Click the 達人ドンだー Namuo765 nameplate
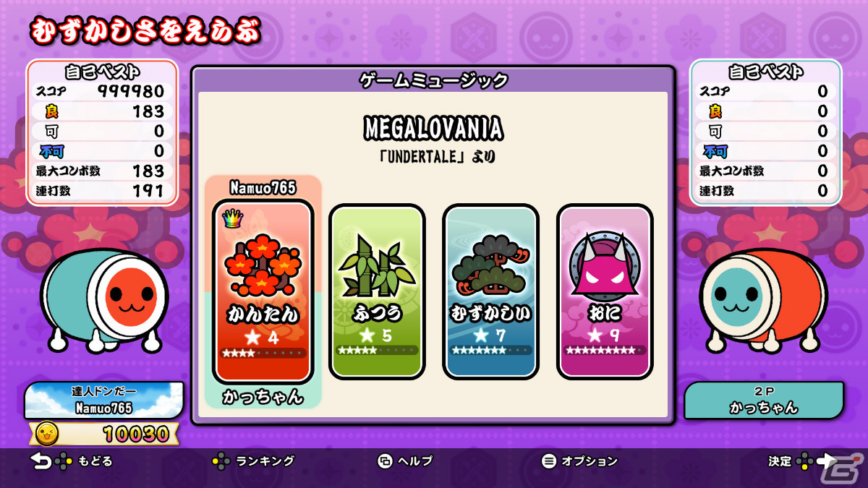The height and width of the screenshot is (488, 868). point(104,400)
